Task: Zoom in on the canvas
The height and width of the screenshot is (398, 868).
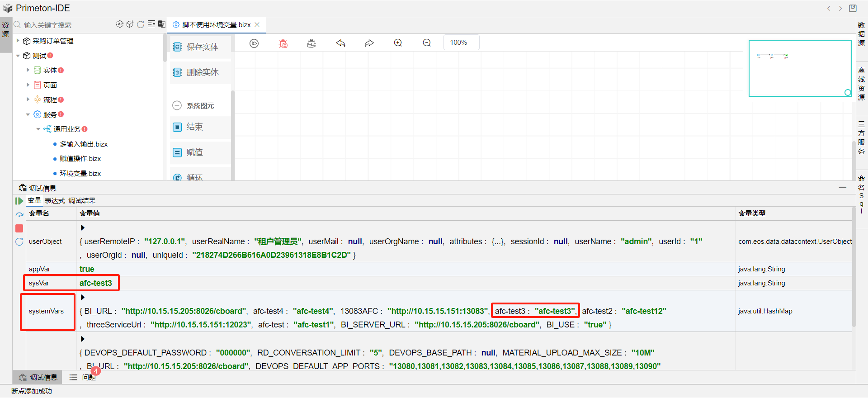Action: point(398,43)
